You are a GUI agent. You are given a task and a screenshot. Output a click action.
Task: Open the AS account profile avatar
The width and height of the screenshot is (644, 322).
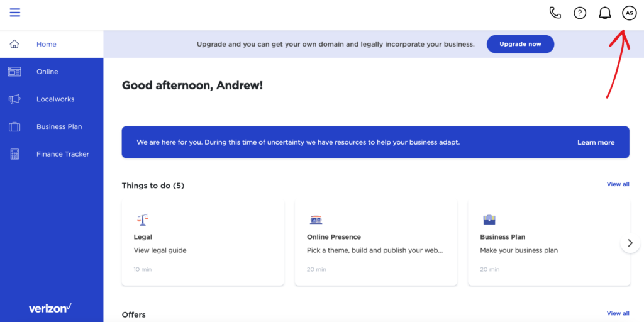click(x=629, y=13)
